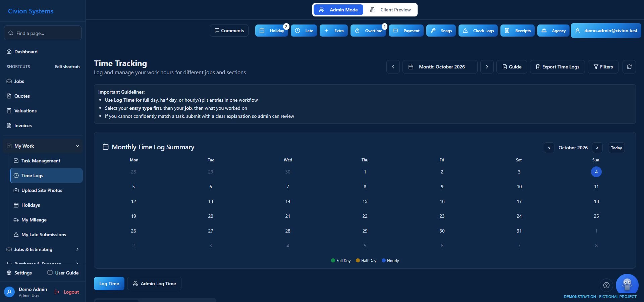Select October 15 in calendar
The width and height of the screenshot is (644, 302).
click(365, 201)
